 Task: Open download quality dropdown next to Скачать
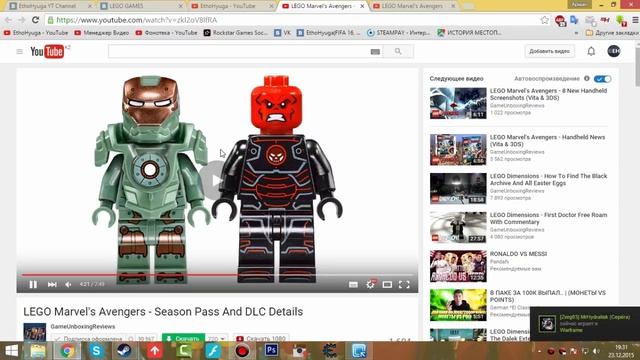217,338
